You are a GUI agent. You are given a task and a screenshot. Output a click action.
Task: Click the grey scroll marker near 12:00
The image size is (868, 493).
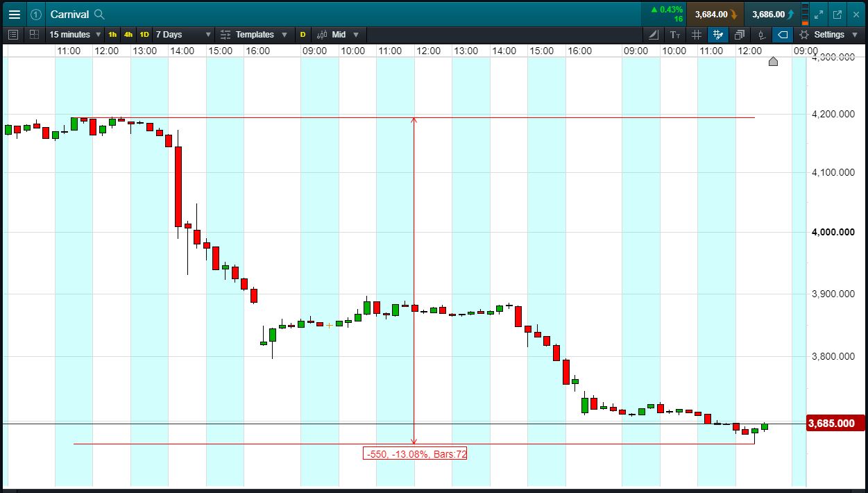pyautogui.click(x=774, y=62)
